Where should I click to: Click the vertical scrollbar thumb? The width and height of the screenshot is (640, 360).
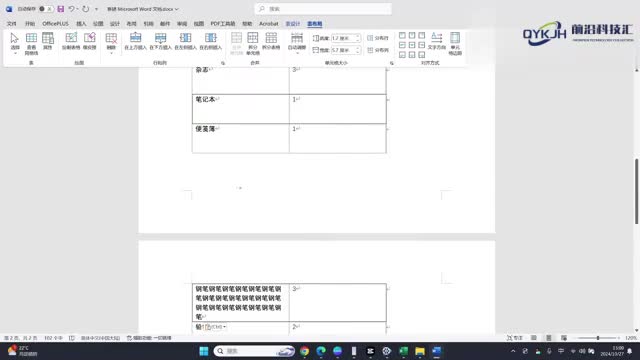pos(636,191)
